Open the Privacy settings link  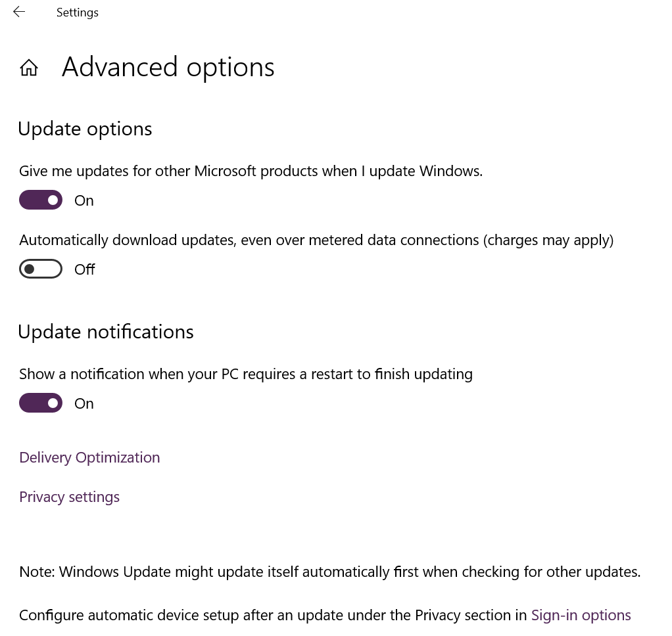pos(70,497)
